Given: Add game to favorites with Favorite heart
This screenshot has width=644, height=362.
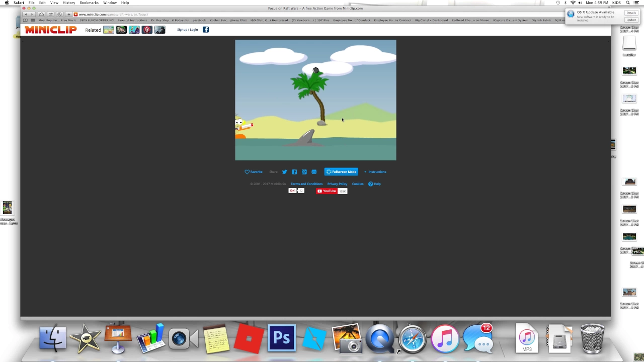Looking at the screenshot, I should [254, 172].
